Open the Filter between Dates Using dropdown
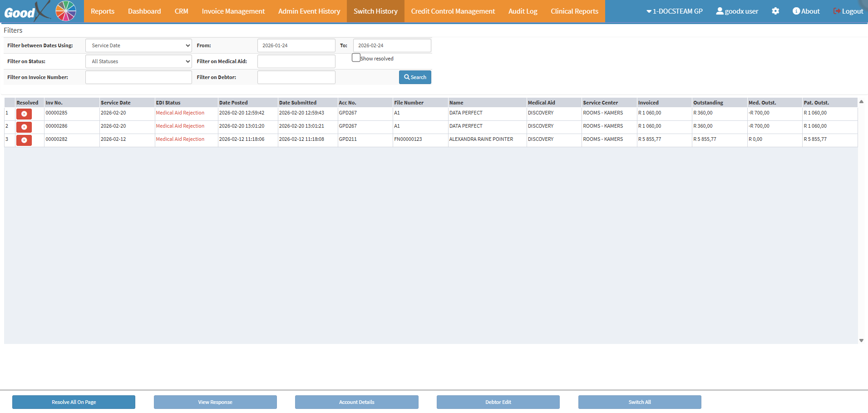This screenshot has height=413, width=868. (x=138, y=45)
